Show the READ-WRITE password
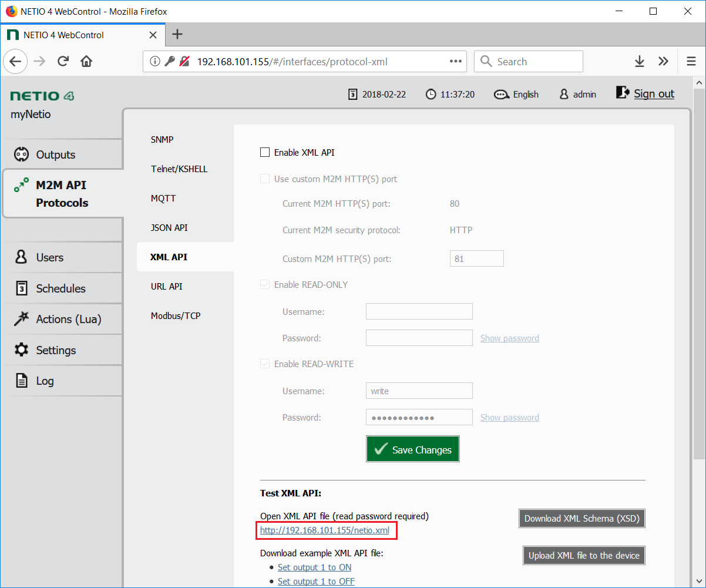The height and width of the screenshot is (588, 706). point(510,418)
